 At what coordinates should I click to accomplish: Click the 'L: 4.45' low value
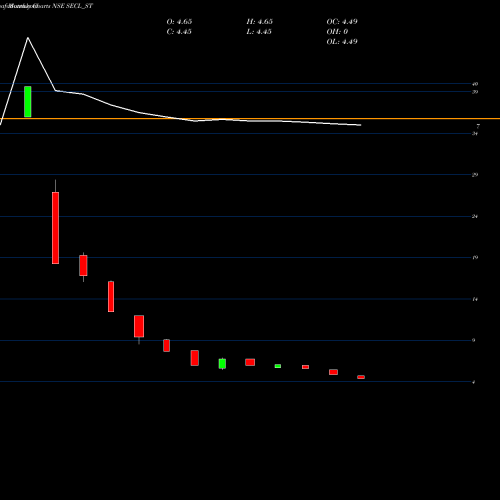pyautogui.click(x=259, y=32)
